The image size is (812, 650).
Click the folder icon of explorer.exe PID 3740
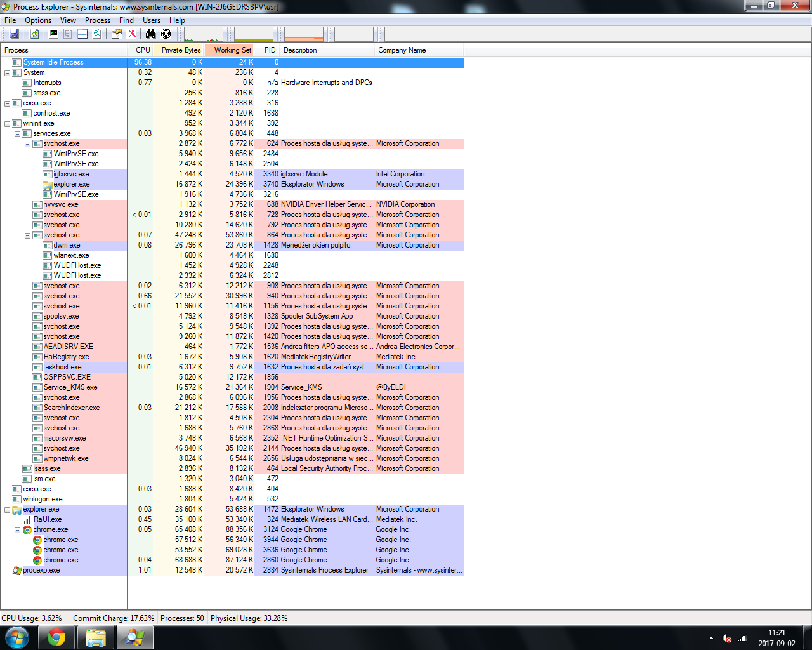48,184
